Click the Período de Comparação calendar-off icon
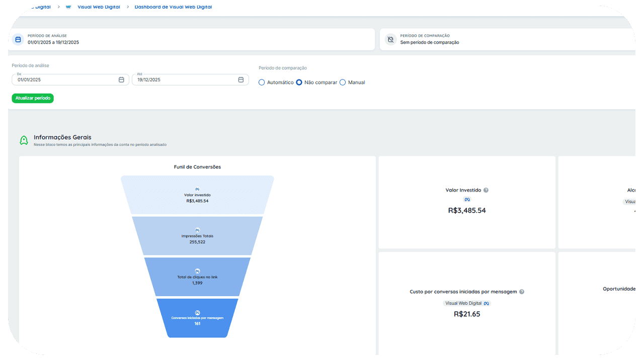This screenshot has height=362, width=644. [x=390, y=39]
